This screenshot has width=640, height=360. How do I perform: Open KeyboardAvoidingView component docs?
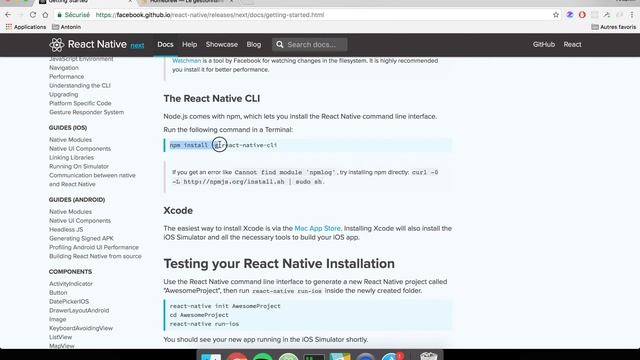click(x=81, y=329)
